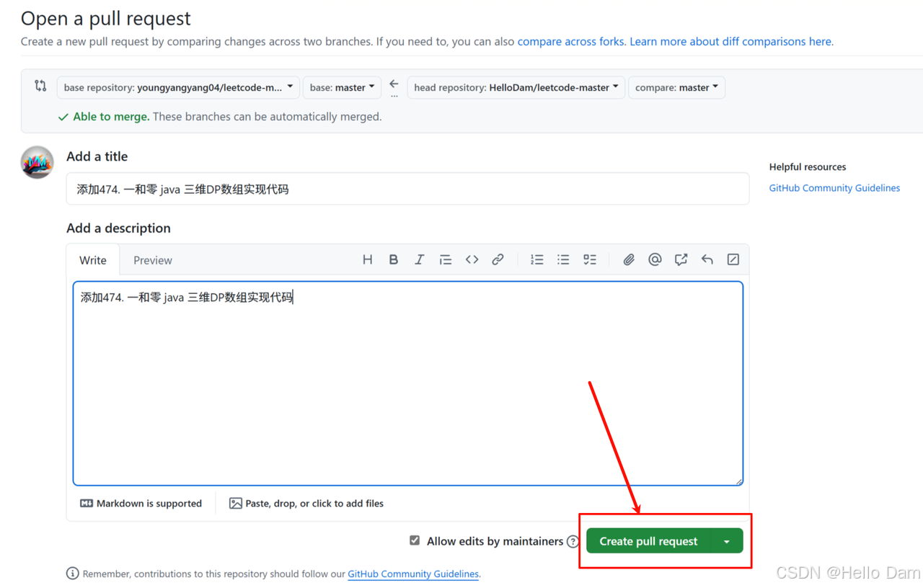Image resolution: width=923 pixels, height=588 pixels.
Task: Open the head repository dropdown
Action: click(516, 87)
